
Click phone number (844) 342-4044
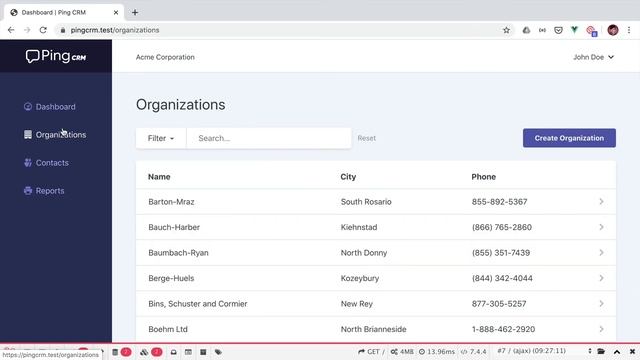[x=502, y=278]
